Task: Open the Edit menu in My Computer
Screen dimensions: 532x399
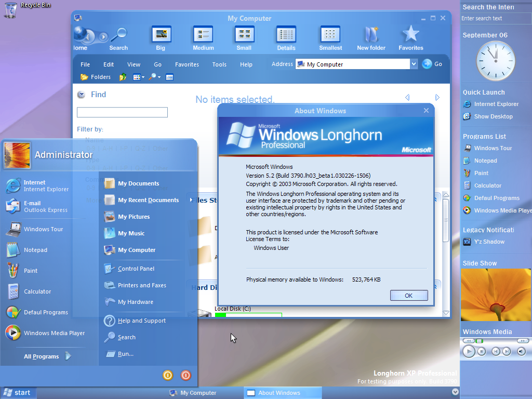Action: point(109,64)
